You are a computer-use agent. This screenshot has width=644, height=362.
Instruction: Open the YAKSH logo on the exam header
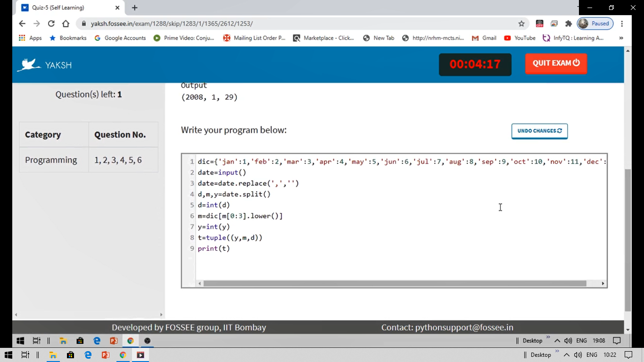(44, 64)
